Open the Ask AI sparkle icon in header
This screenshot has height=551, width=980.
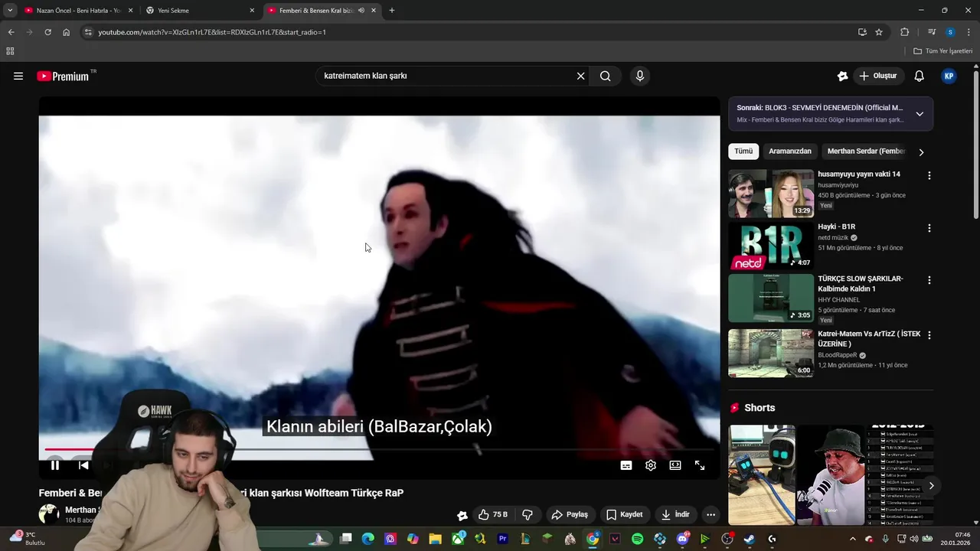842,76
